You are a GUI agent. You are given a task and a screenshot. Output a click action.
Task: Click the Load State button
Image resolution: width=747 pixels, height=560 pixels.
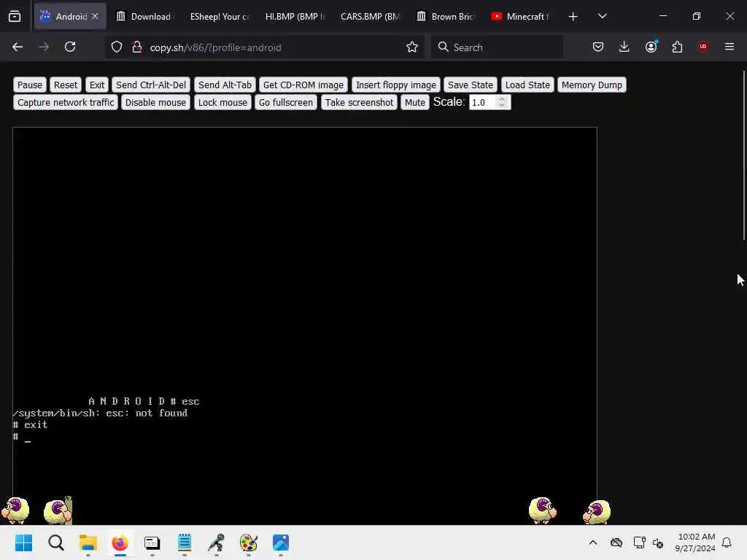[x=527, y=85]
